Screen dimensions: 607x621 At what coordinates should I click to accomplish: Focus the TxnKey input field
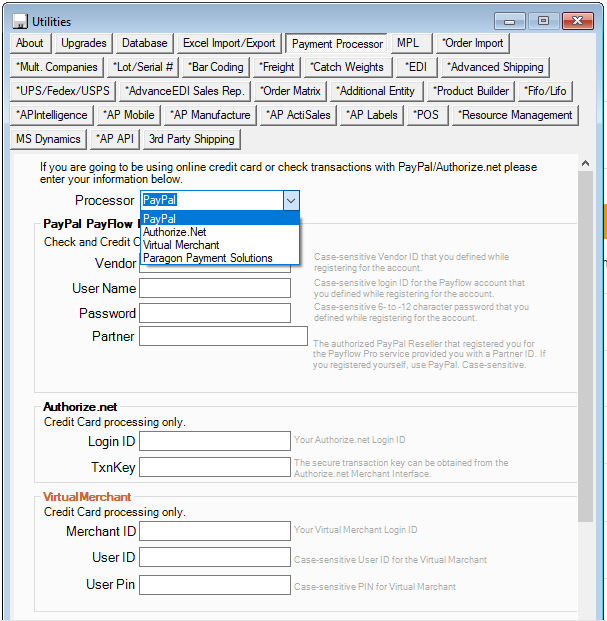pos(214,467)
